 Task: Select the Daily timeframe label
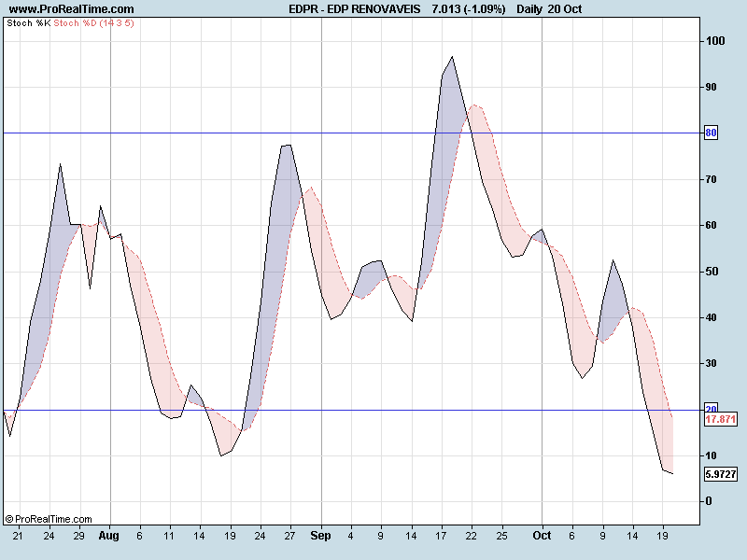(x=529, y=9)
